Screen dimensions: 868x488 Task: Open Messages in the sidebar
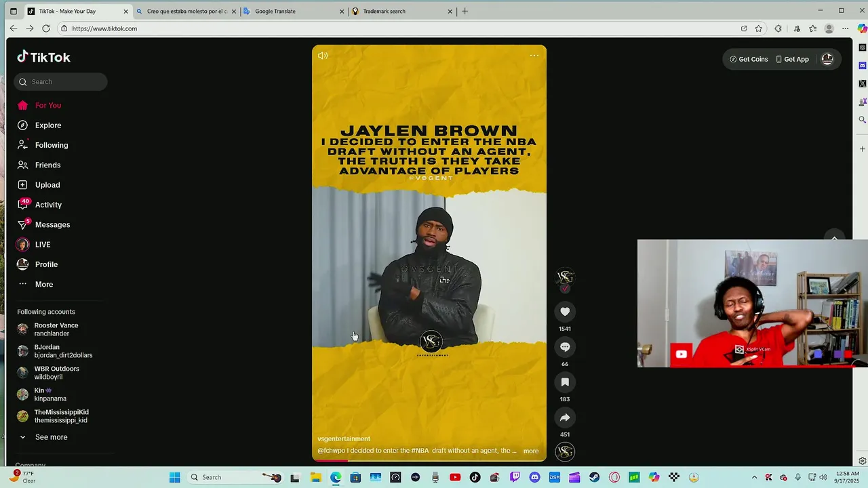(x=52, y=224)
